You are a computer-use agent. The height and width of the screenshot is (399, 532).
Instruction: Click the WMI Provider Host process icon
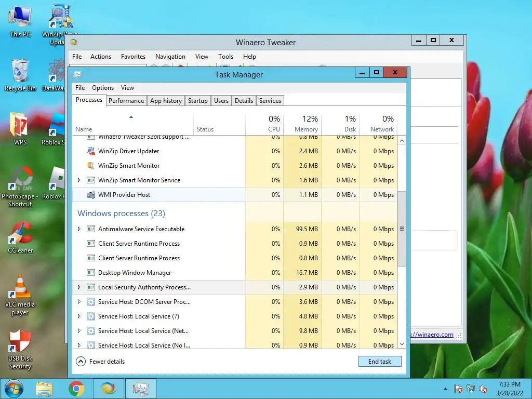[x=90, y=195]
